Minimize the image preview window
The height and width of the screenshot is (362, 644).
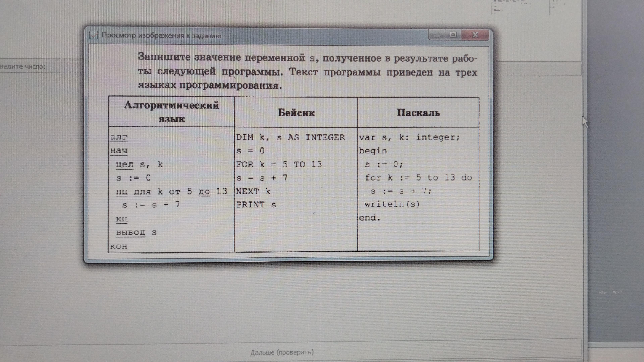[x=437, y=35]
